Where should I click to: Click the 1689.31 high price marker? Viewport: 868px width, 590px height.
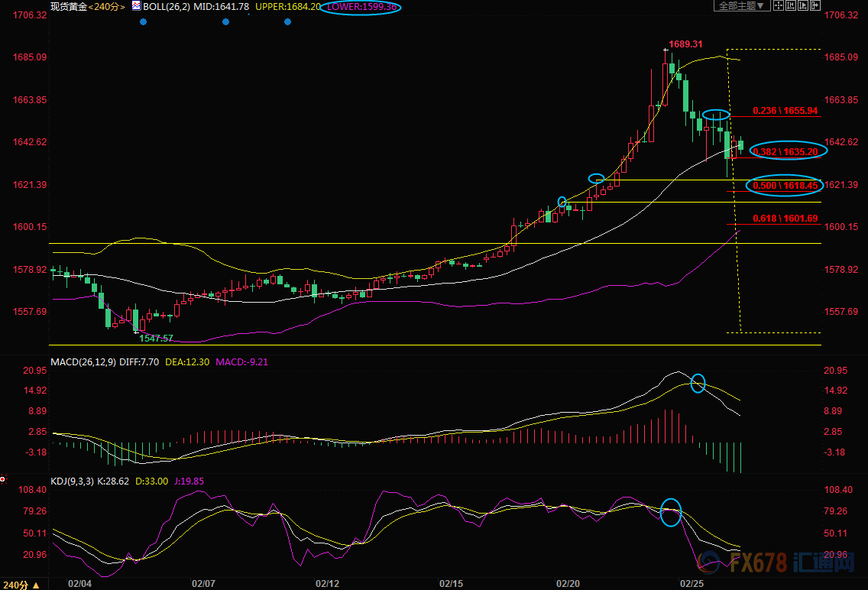point(685,44)
